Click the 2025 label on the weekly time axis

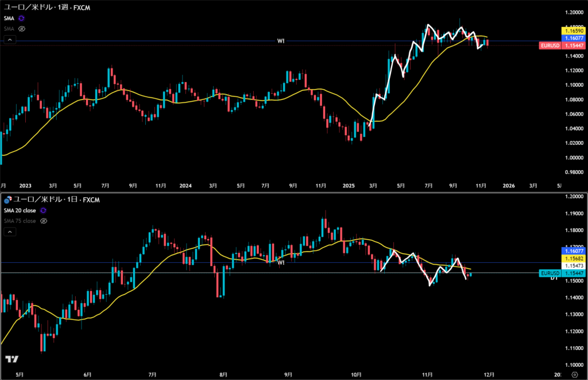tap(349, 186)
